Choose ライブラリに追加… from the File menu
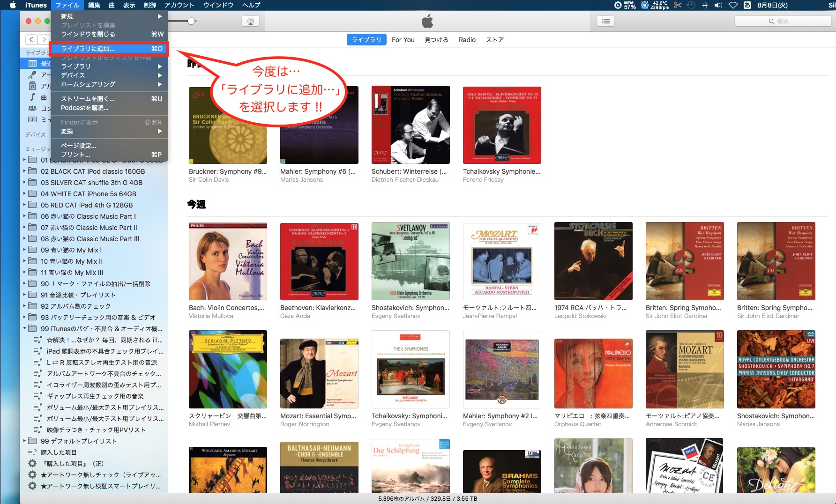The width and height of the screenshot is (836, 504). 109,49
